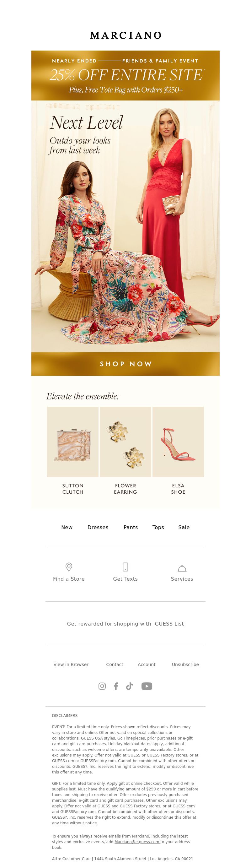
Task: Click the Services bell icon
Action: [182, 568]
